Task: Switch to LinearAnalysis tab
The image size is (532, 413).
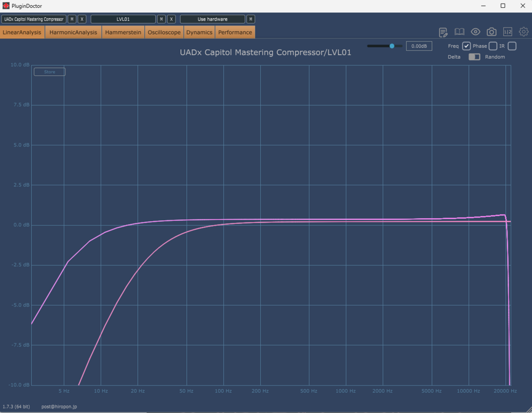Action: click(22, 32)
